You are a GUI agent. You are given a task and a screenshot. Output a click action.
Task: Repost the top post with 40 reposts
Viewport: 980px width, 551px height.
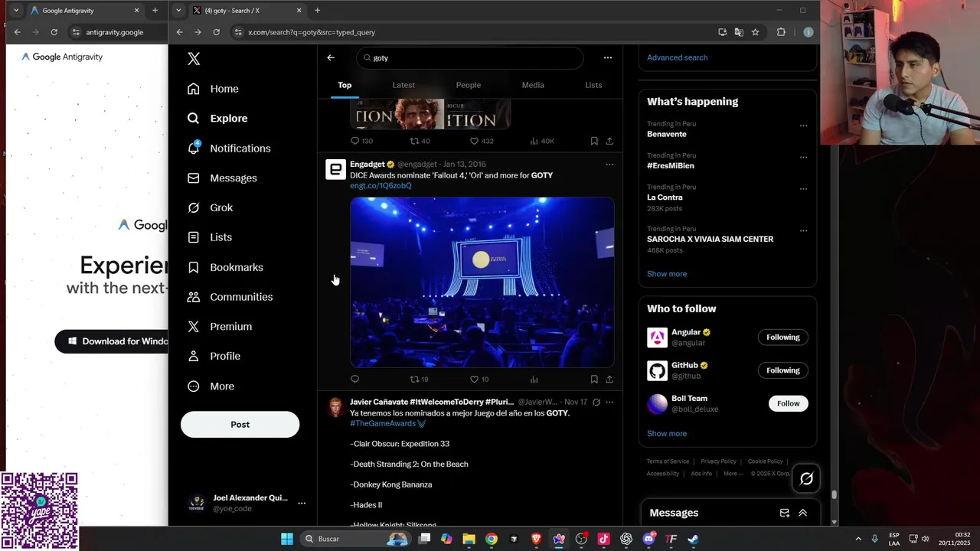tap(420, 141)
